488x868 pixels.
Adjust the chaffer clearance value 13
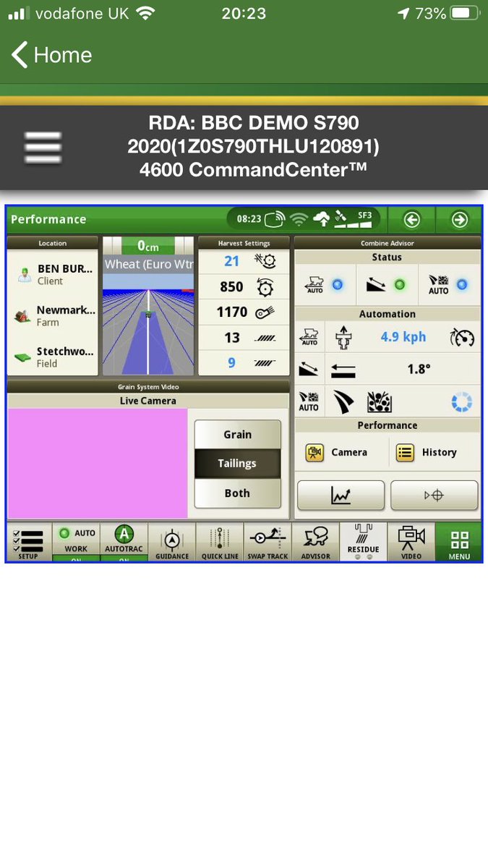(x=232, y=338)
